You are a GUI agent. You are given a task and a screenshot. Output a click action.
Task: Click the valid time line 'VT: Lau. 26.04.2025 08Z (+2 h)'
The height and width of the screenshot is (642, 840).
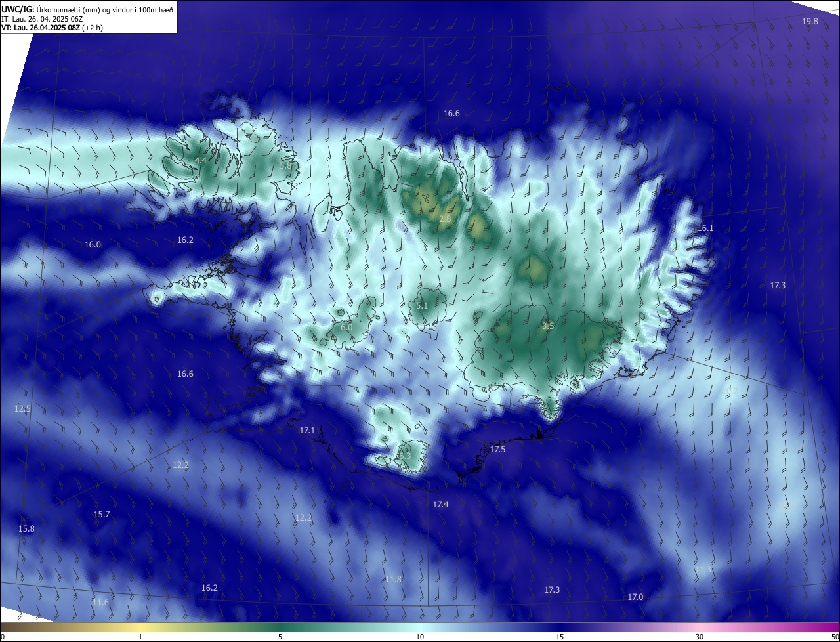point(52,28)
